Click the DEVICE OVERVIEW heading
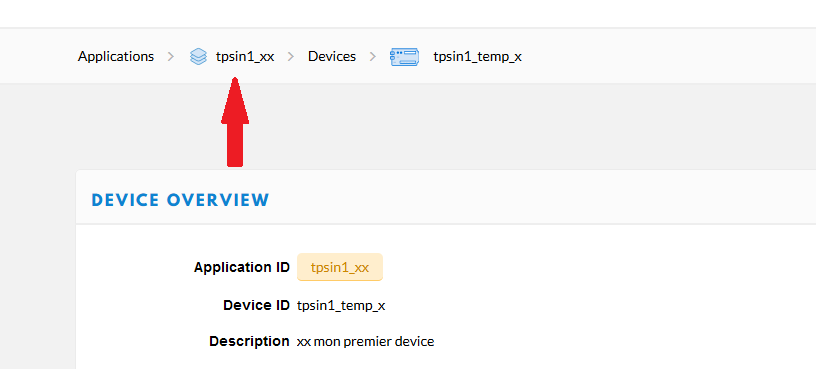Image resolution: width=816 pixels, height=369 pixels. pos(181,200)
